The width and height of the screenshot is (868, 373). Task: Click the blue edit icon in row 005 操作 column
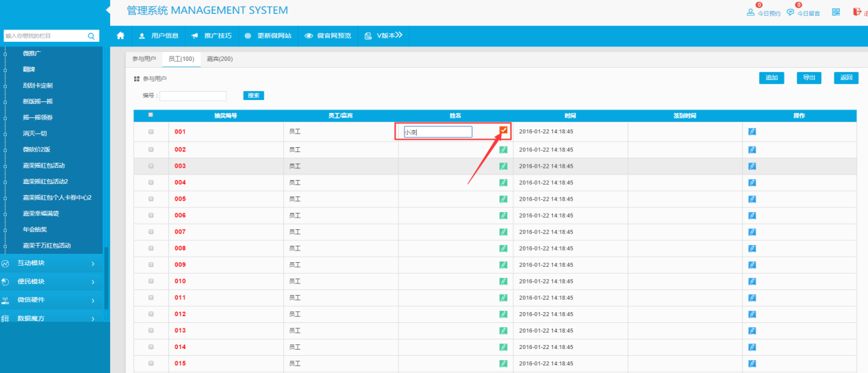pos(752,199)
